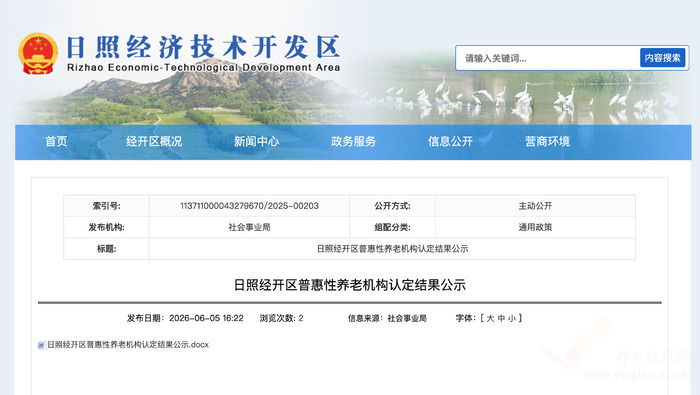
Task: Click the publish date 2026-06-05 16:22
Action: (x=185, y=318)
